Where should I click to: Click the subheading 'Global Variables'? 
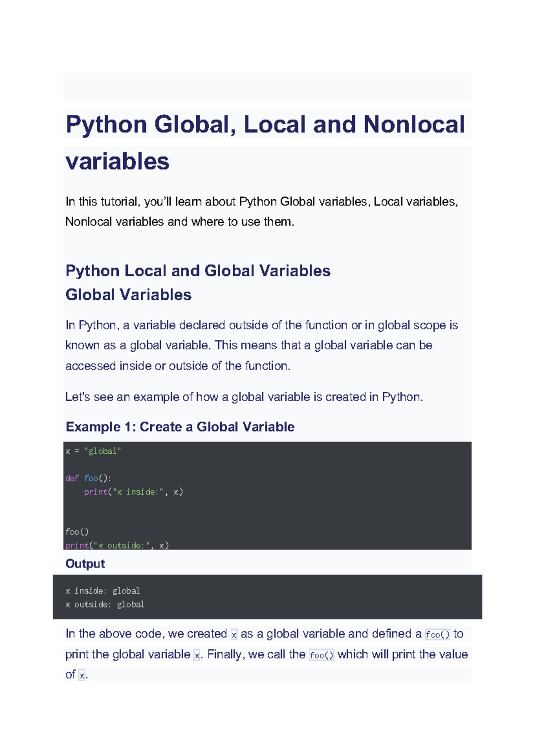coord(128,295)
